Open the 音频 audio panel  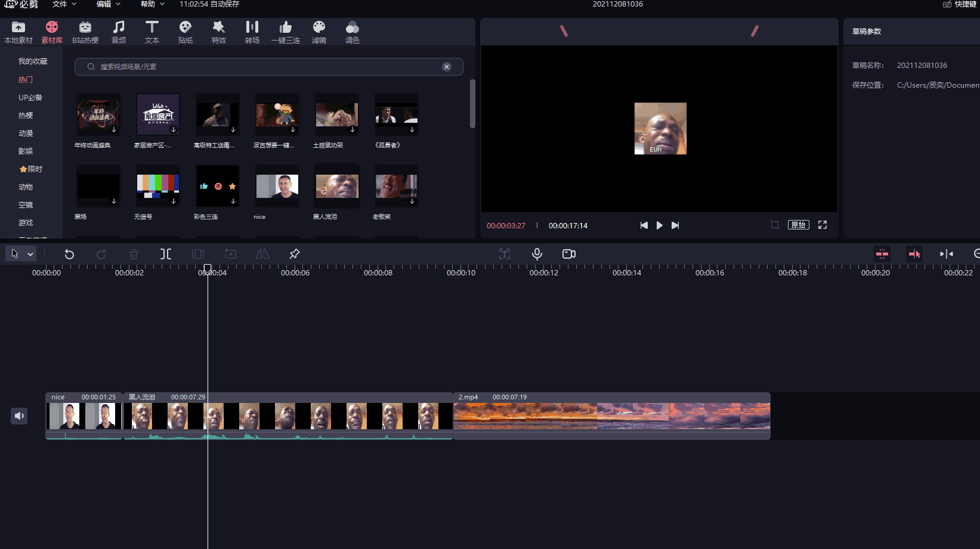pos(119,32)
